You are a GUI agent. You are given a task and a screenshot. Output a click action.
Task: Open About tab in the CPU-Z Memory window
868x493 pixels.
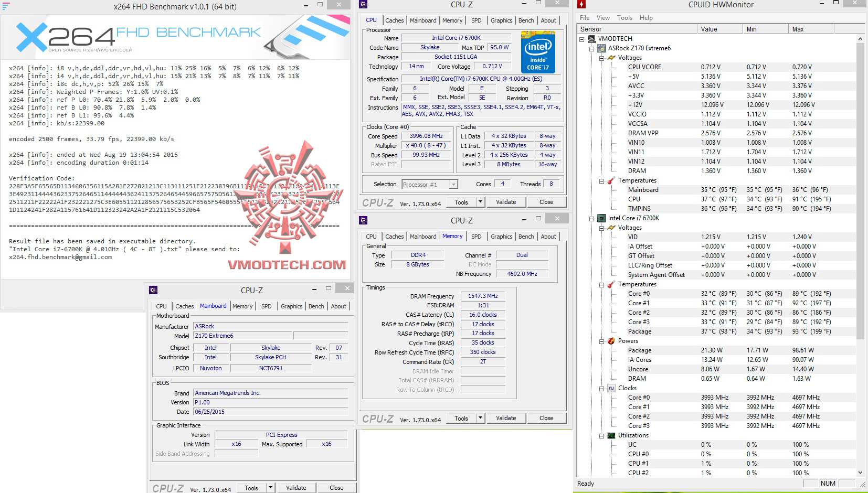pyautogui.click(x=548, y=237)
